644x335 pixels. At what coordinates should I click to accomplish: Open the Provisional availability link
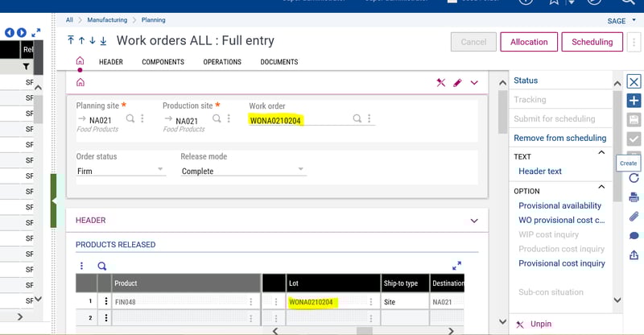coord(559,205)
